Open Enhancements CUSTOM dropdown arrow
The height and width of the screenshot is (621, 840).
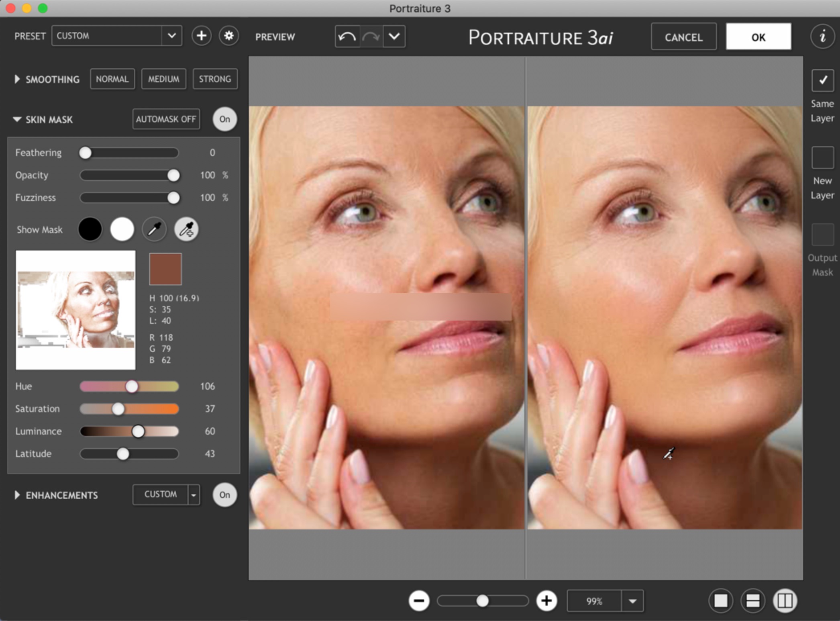[194, 494]
